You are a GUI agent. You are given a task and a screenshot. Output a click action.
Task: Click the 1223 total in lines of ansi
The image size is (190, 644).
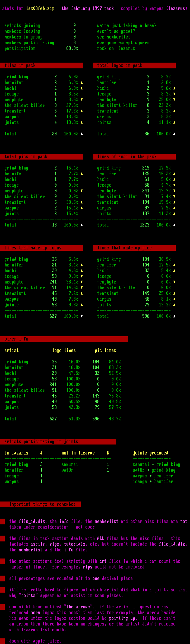[145, 225]
